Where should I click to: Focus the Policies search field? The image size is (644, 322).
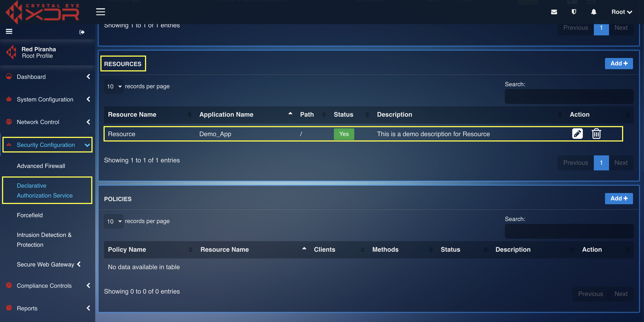[x=569, y=231]
